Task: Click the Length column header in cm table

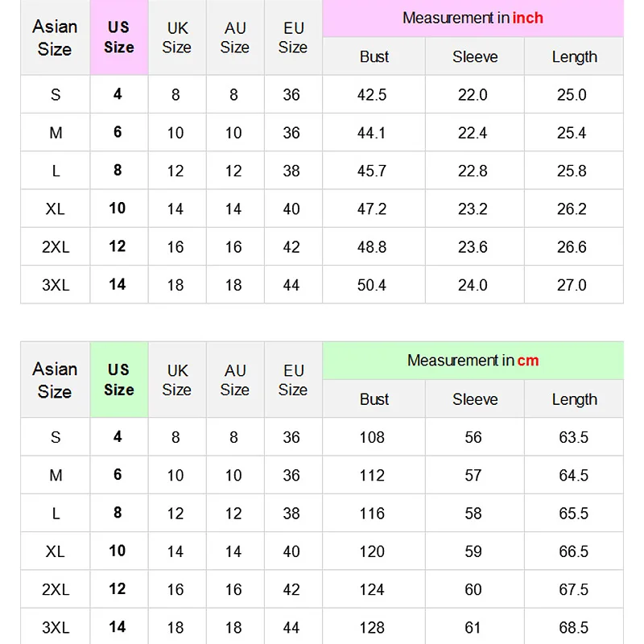Action: 574,399
